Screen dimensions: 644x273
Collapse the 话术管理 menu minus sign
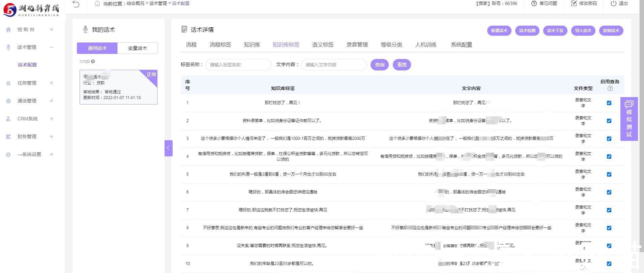click(x=52, y=48)
